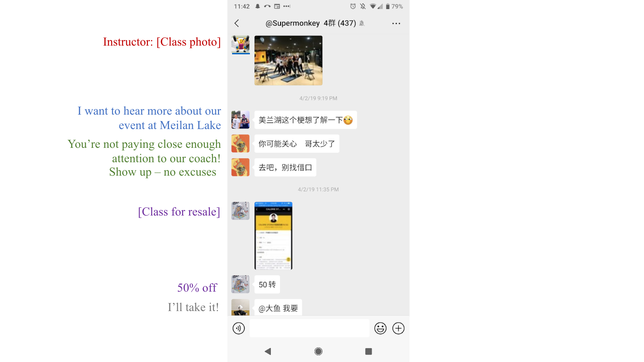Tap the back navigation button

(x=238, y=23)
